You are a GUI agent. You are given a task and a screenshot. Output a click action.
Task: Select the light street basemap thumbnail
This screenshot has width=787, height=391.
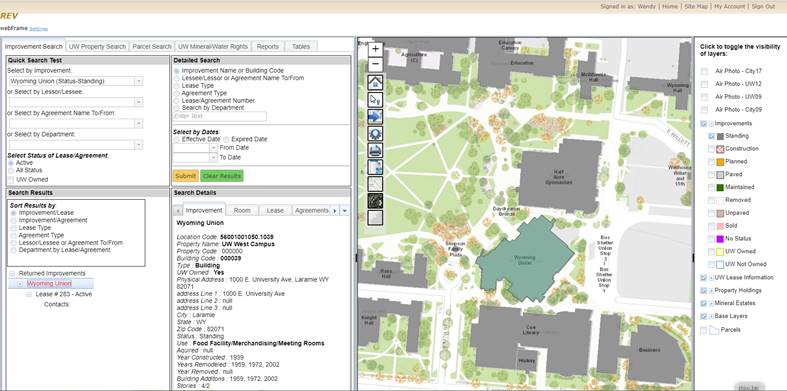pos(375,184)
